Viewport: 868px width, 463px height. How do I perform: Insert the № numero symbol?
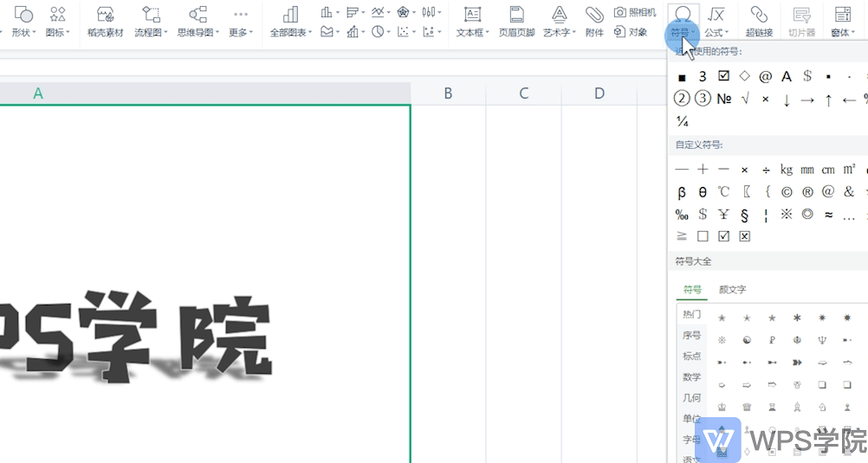(723, 99)
